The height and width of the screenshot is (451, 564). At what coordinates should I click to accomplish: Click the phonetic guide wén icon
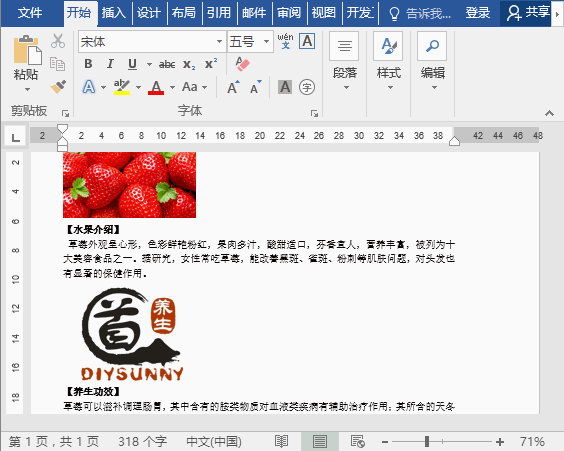click(x=285, y=41)
